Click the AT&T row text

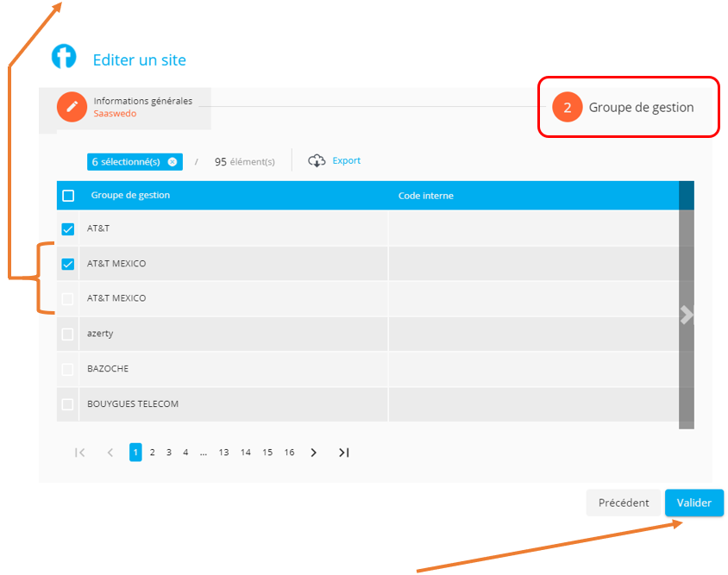tap(98, 228)
